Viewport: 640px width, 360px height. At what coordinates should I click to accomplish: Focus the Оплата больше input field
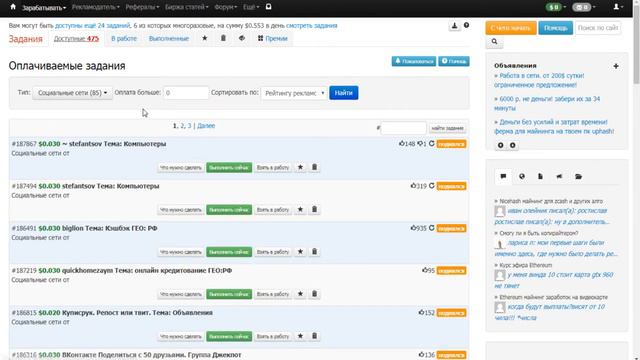pyautogui.click(x=186, y=93)
